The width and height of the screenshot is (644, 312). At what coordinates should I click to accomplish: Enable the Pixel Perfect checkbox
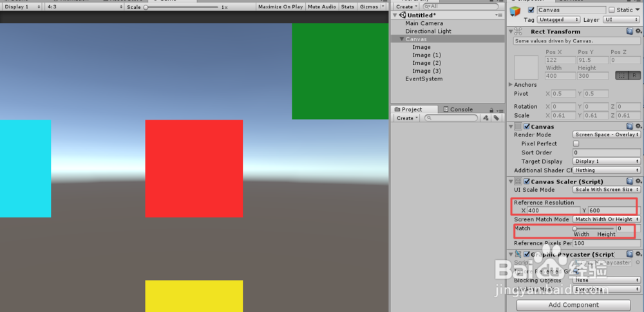576,143
